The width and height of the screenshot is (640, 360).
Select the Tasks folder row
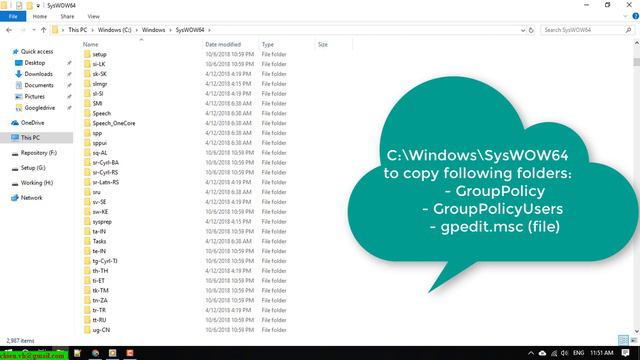coord(186,241)
